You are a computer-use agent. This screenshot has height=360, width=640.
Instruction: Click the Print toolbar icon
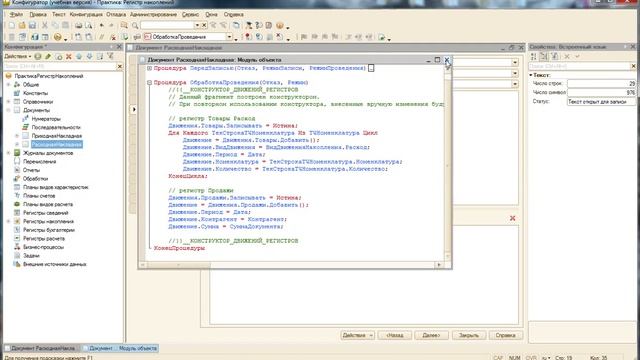tap(78, 25)
